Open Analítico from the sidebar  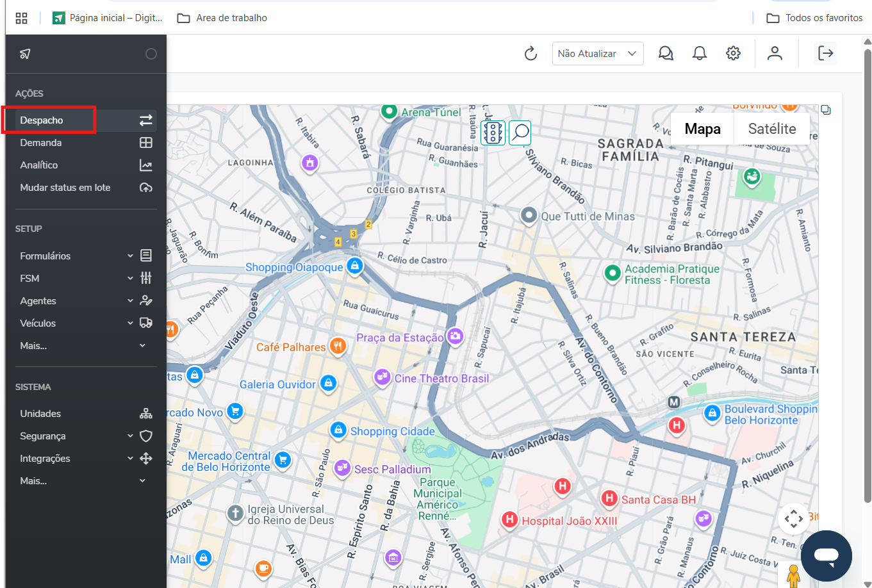tap(39, 165)
